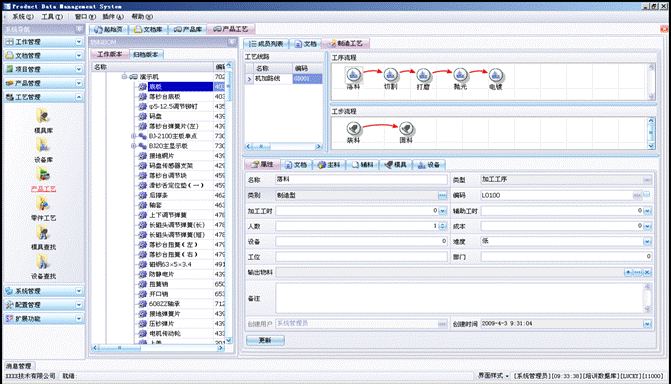Click the 更新 update button
Screen dimensions: 671x384
point(265,340)
